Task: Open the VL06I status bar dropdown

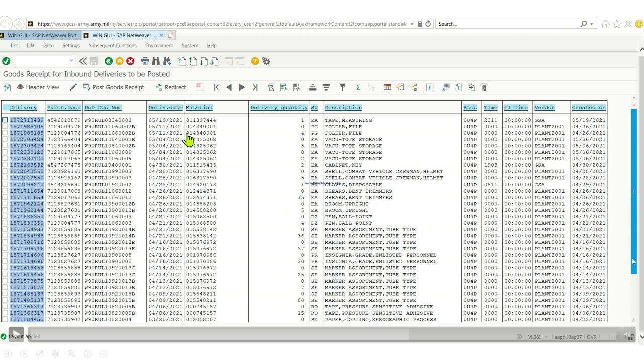Action: 546,337
